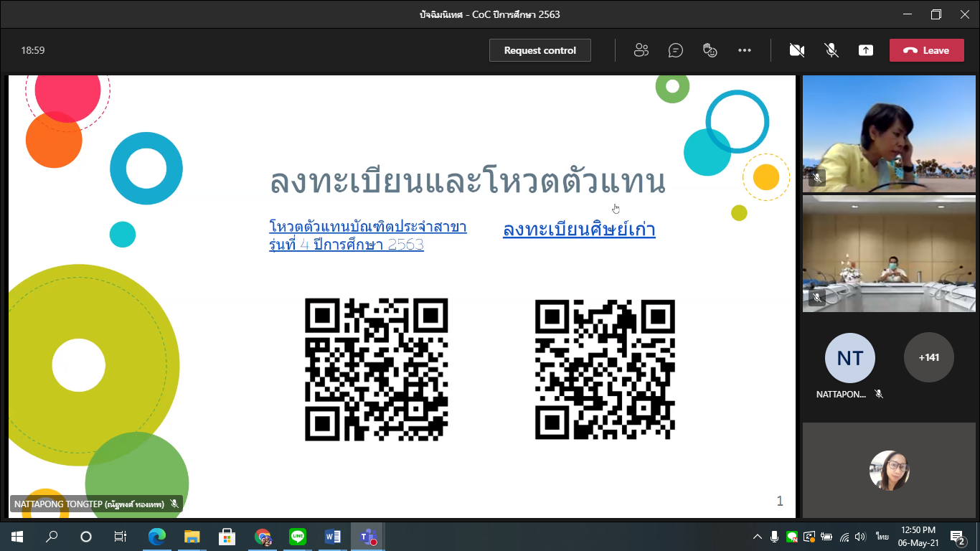
Task: Switch to Google Chrome in the taskbar
Action: click(263, 536)
